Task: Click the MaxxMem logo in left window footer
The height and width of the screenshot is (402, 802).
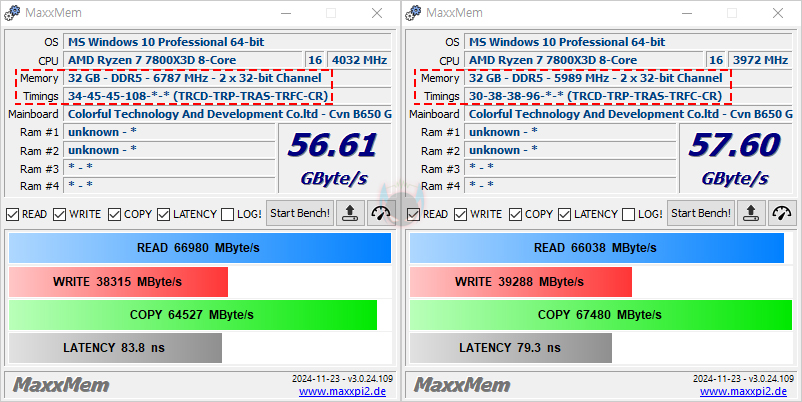Action: [61, 385]
